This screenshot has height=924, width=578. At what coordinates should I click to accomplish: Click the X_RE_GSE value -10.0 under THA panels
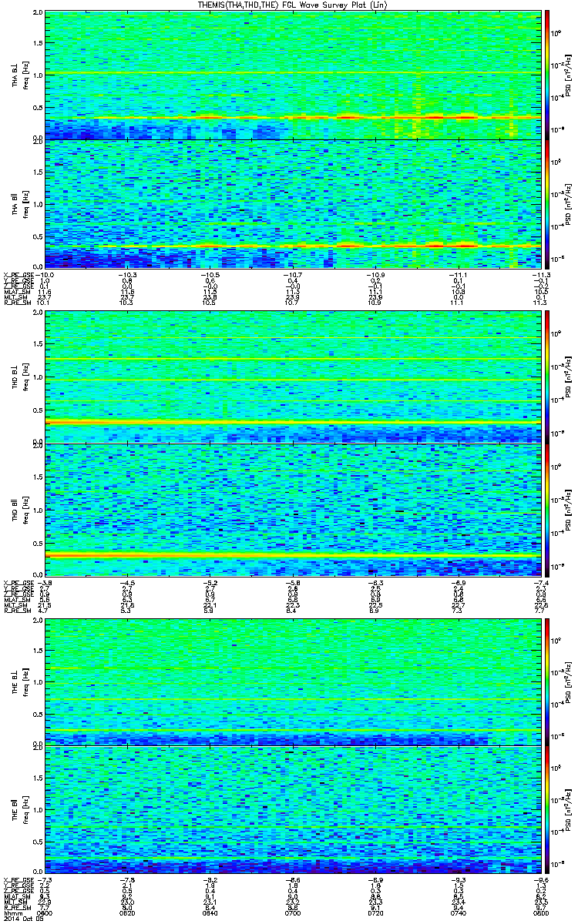45,274
